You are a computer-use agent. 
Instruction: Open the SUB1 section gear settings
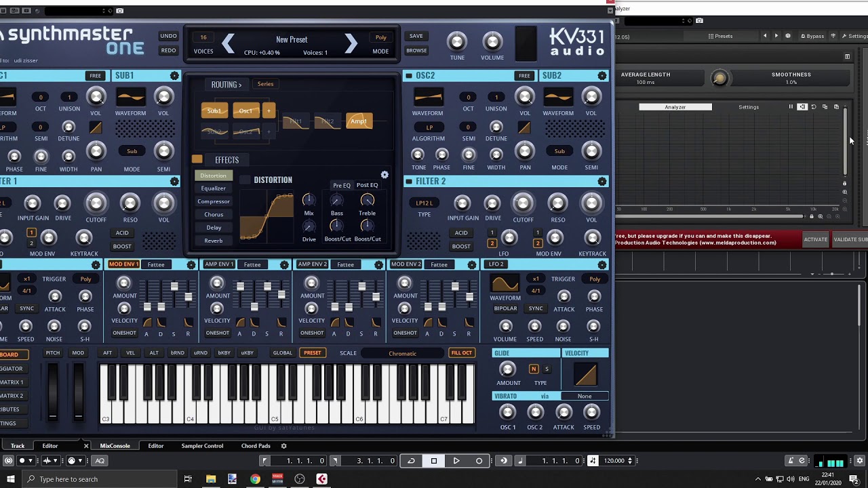[174, 76]
